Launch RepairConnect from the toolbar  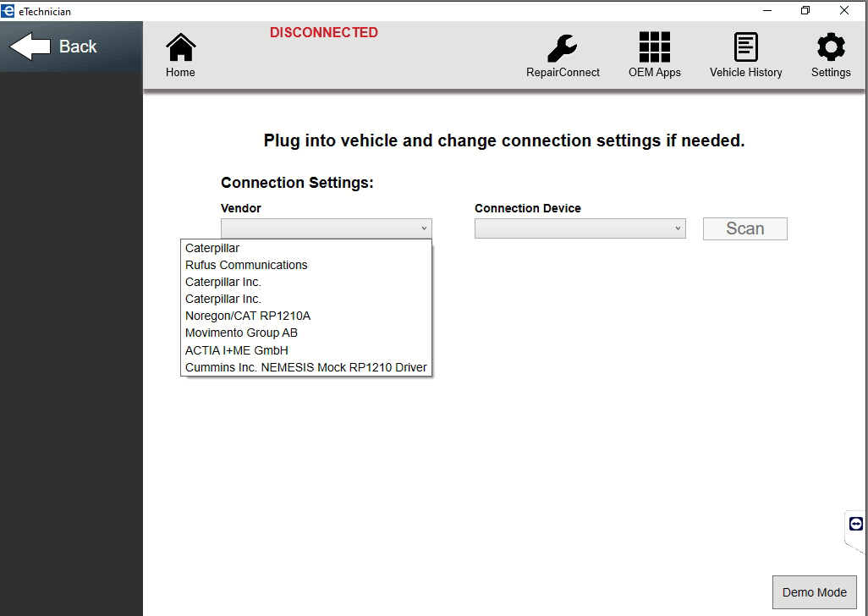[x=562, y=52]
